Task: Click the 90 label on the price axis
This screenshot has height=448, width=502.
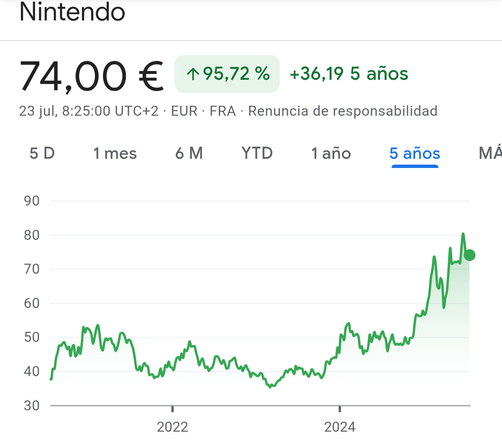Action: pyautogui.click(x=32, y=201)
